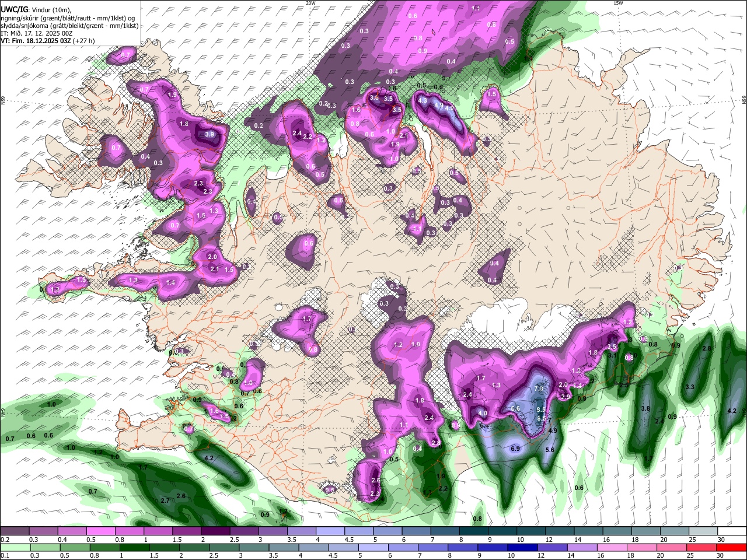This screenshot has width=747, height=560.
Task: Click the "3.9" snowfall value on the map
Action: pos(210,134)
